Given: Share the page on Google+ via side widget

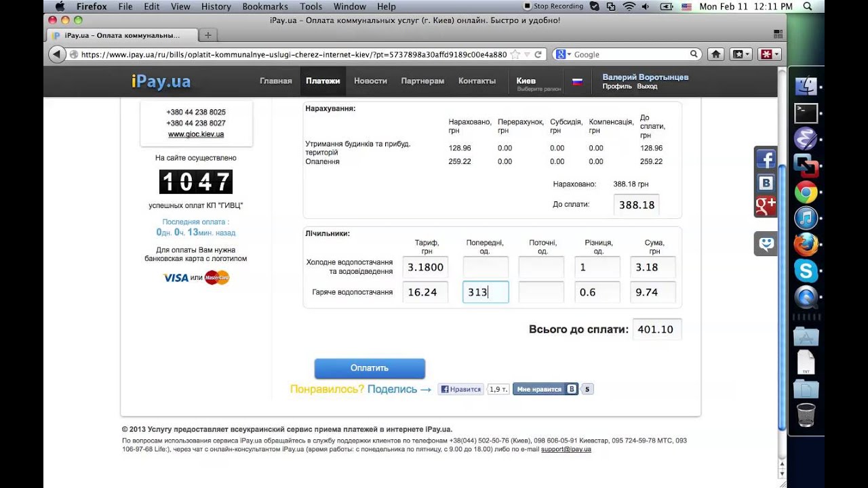Looking at the screenshot, I should [x=766, y=206].
